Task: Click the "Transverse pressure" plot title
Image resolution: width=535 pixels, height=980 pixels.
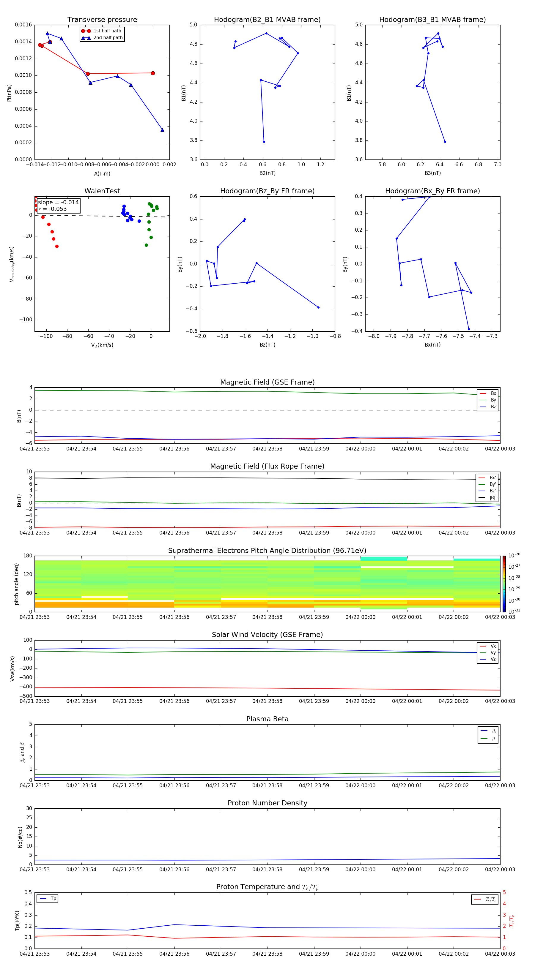Action: click(102, 19)
